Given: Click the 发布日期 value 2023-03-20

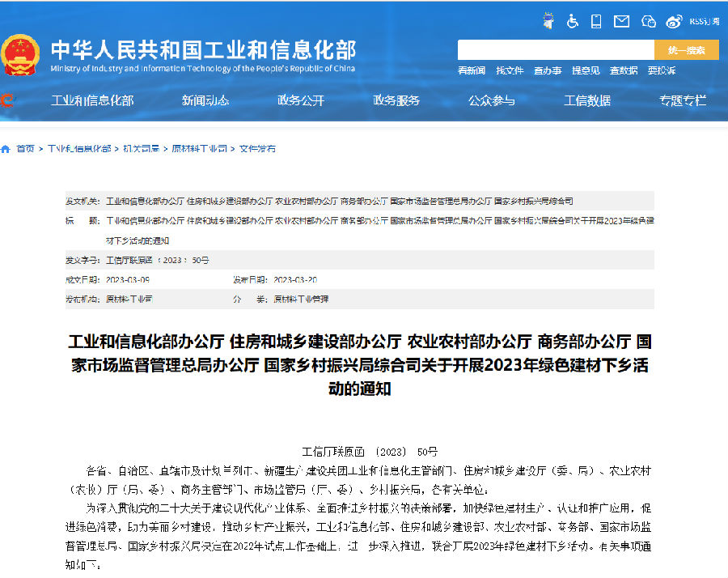Looking at the screenshot, I should click(x=295, y=280).
